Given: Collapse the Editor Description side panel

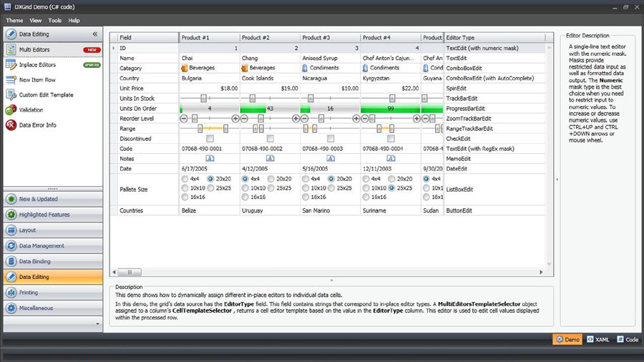Looking at the screenshot, I should [x=557, y=180].
